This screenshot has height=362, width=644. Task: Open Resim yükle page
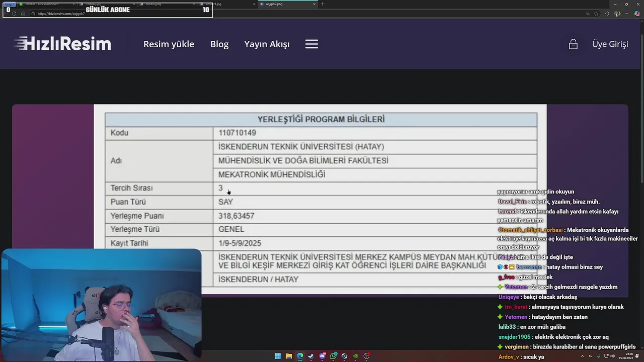pyautogui.click(x=169, y=44)
